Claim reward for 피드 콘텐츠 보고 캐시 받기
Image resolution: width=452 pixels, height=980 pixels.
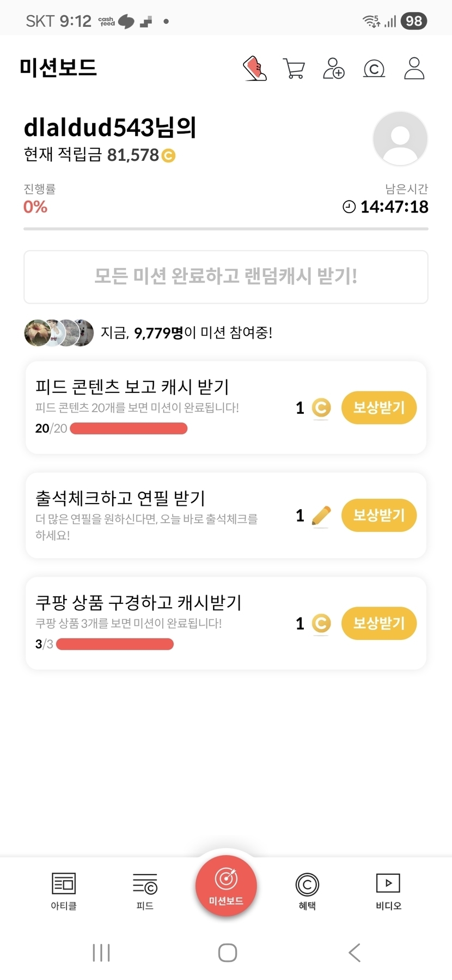[378, 408]
